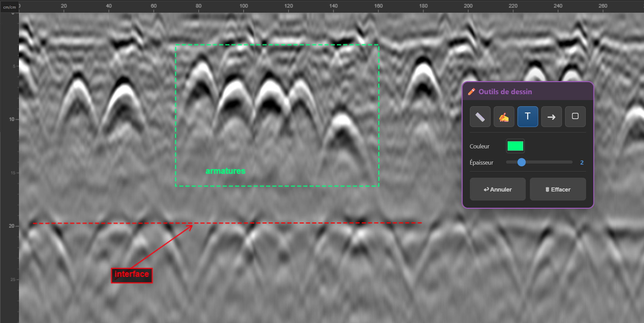Click the undo arrow icon on Annuler
644x323 pixels.
coord(486,189)
